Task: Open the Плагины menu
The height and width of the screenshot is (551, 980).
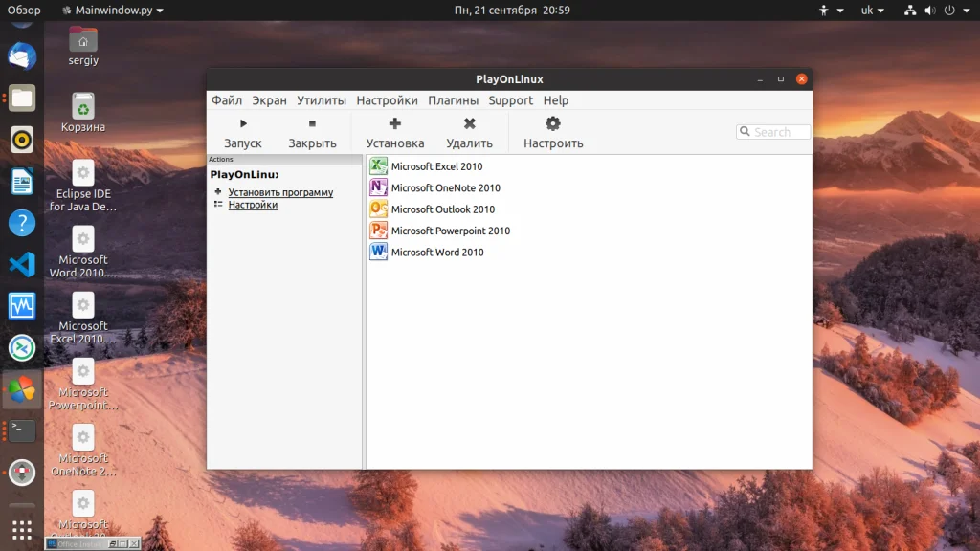Action: tap(453, 100)
